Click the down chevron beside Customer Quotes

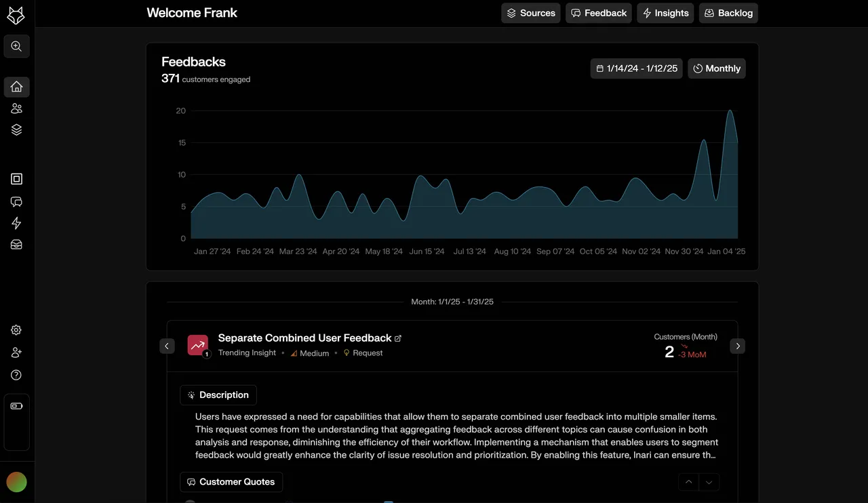pyautogui.click(x=709, y=482)
